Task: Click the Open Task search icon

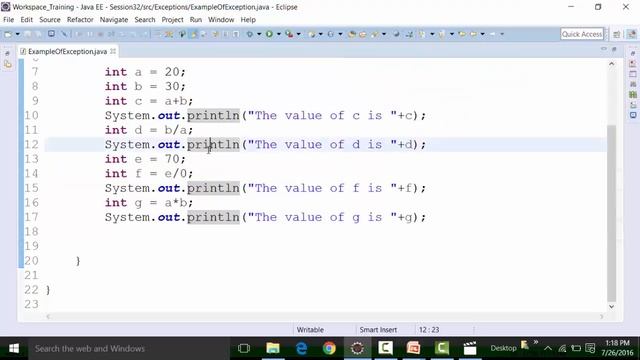Action: pyautogui.click(x=362, y=34)
